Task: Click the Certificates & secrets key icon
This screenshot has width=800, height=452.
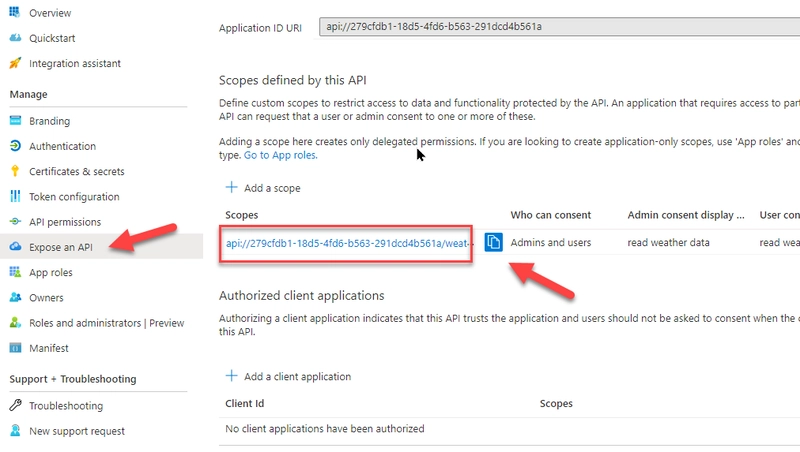Action: click(15, 171)
